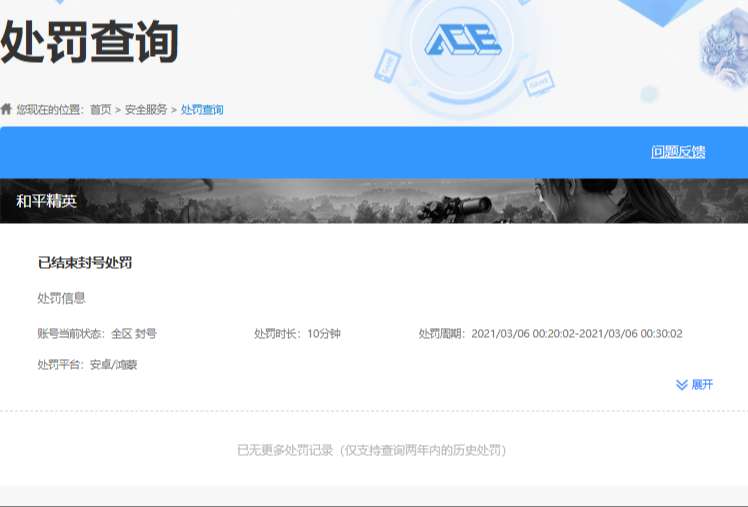This screenshot has height=507, width=748.
Task: Click the home icon in the breadcrumb
Action: tap(6, 109)
